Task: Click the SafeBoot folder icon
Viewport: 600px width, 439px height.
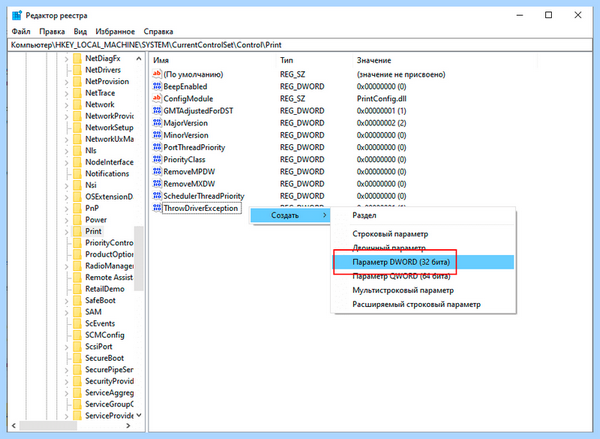Action: tap(77, 300)
